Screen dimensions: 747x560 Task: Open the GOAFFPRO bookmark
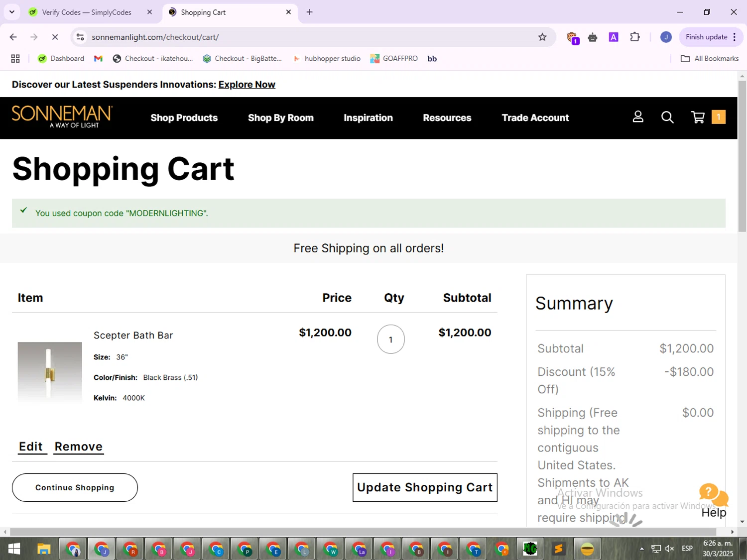click(x=394, y=59)
